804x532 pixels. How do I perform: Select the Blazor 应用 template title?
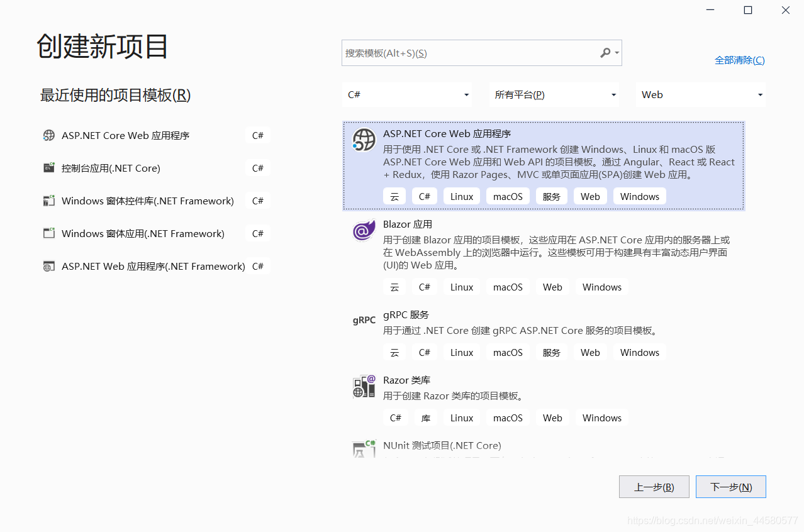point(408,224)
